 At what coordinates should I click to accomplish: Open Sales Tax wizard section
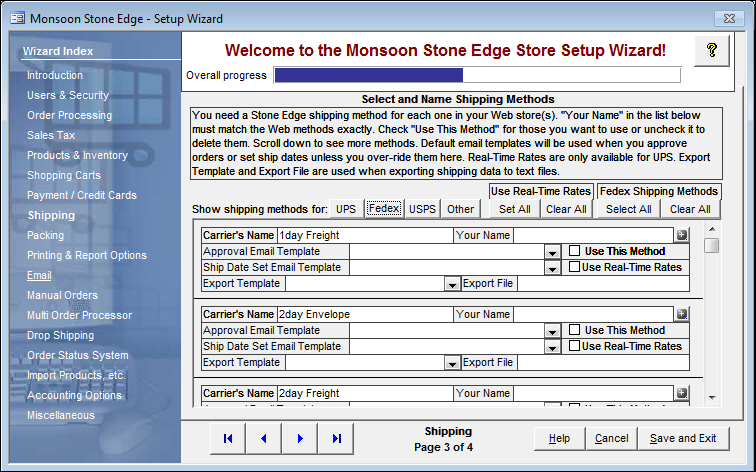click(x=51, y=135)
